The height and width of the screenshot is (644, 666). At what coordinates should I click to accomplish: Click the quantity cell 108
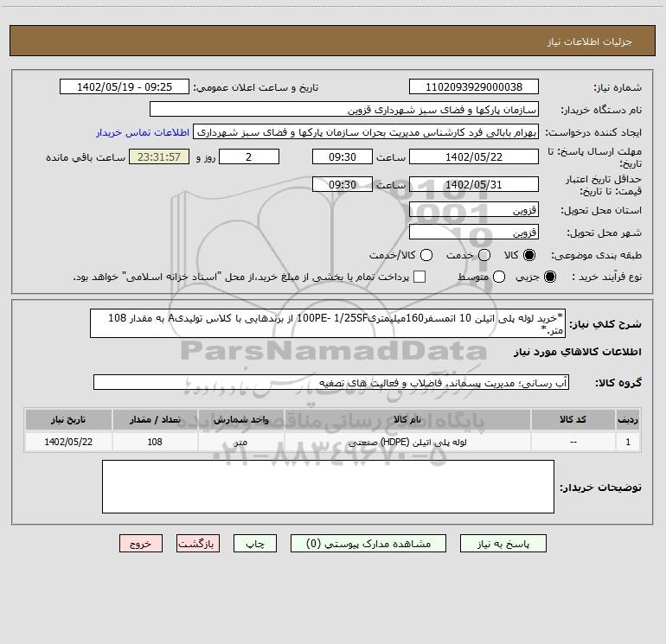[x=155, y=442]
